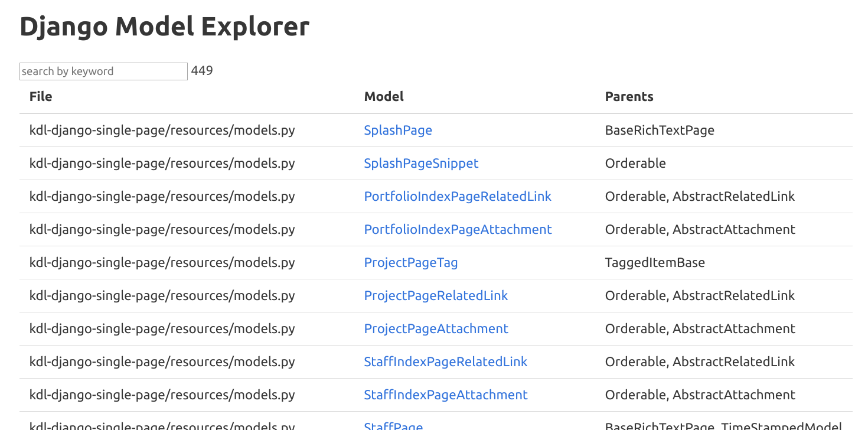Select Parents cell in ProjectPageRelatedLink row
The width and height of the screenshot is (868, 430).
coord(700,296)
